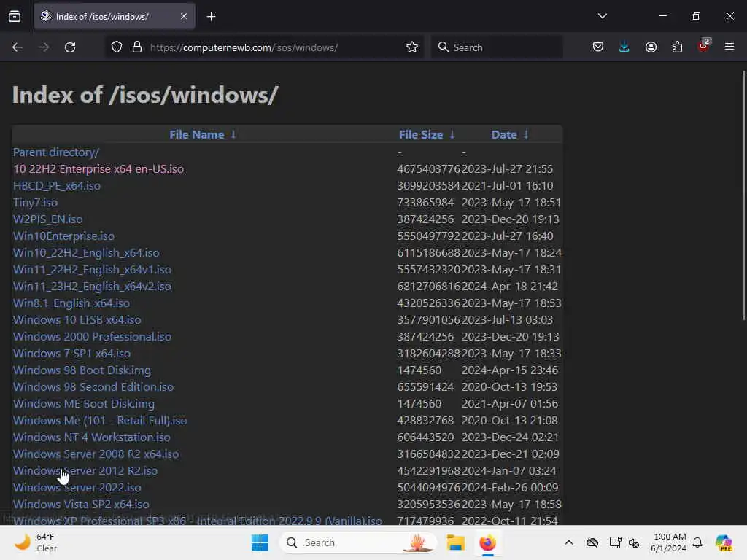Open Win8.1_English_x64.iso link

[x=71, y=303]
